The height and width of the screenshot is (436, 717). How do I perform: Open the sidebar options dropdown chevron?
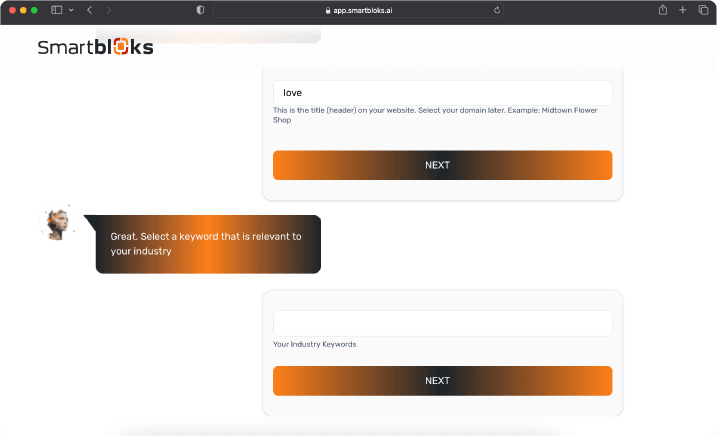coord(71,10)
